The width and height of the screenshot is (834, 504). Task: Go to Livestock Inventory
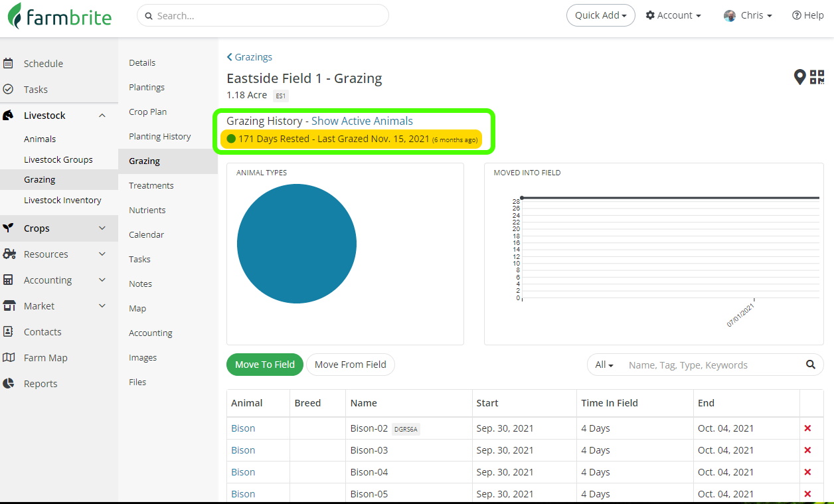tap(62, 200)
